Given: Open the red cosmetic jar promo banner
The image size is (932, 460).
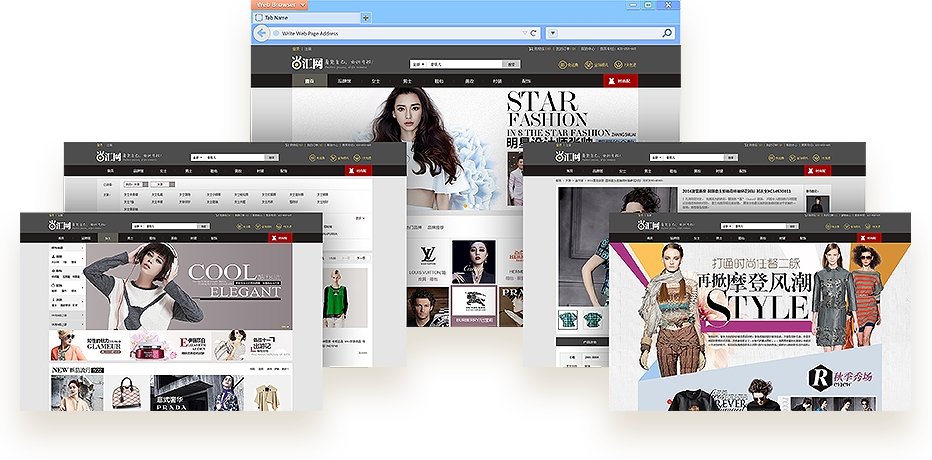Looking at the screenshot, I should click(170, 345).
